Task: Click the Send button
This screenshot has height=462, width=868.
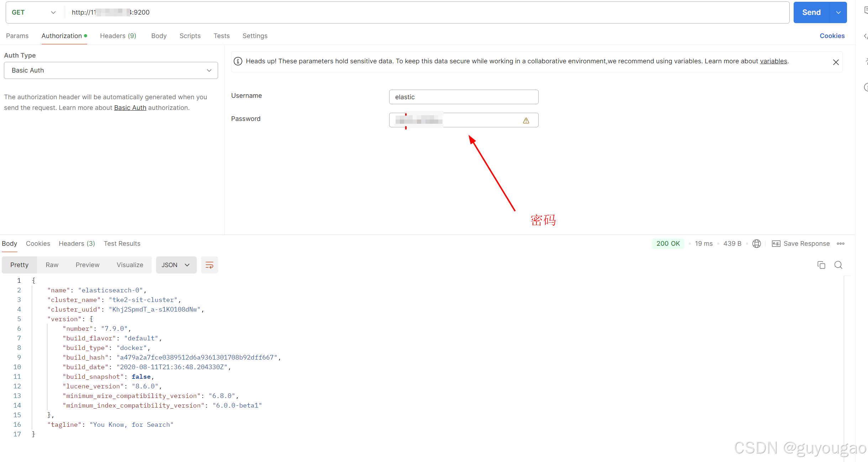Action: click(x=811, y=12)
